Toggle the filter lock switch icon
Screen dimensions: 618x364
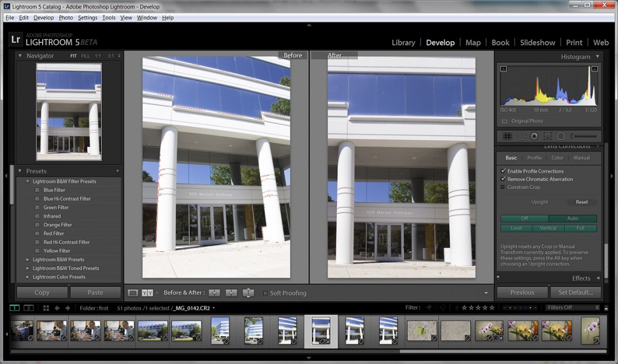tap(606, 308)
